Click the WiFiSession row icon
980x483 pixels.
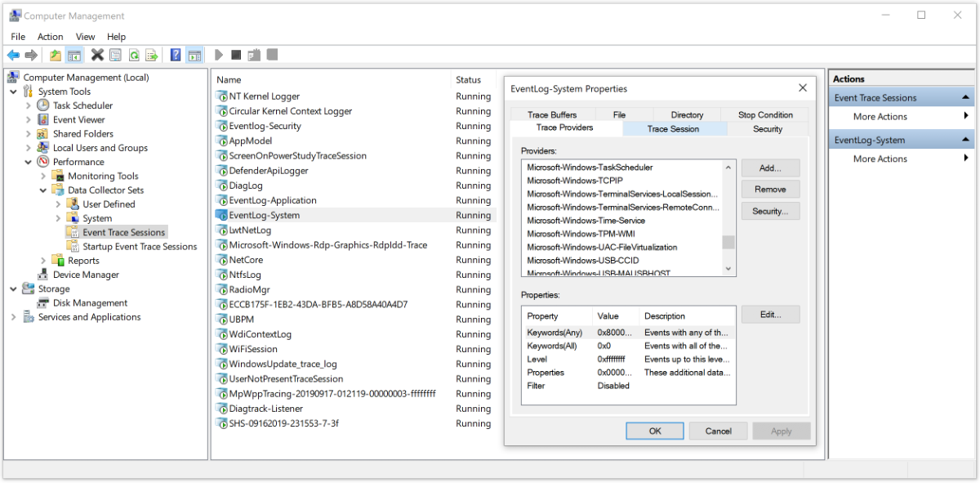(x=221, y=349)
